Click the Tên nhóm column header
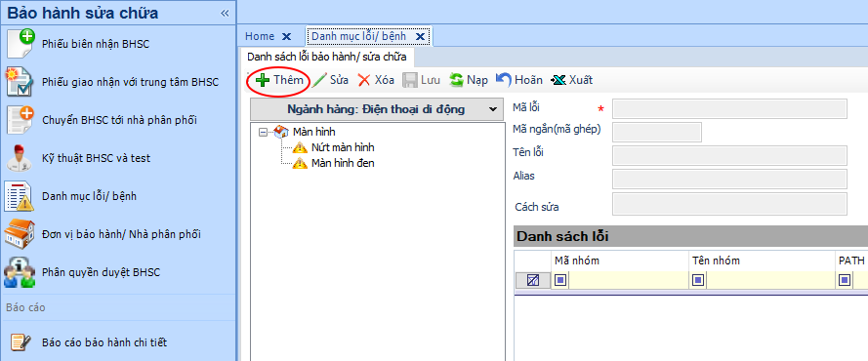This screenshot has height=361, width=868. click(763, 261)
